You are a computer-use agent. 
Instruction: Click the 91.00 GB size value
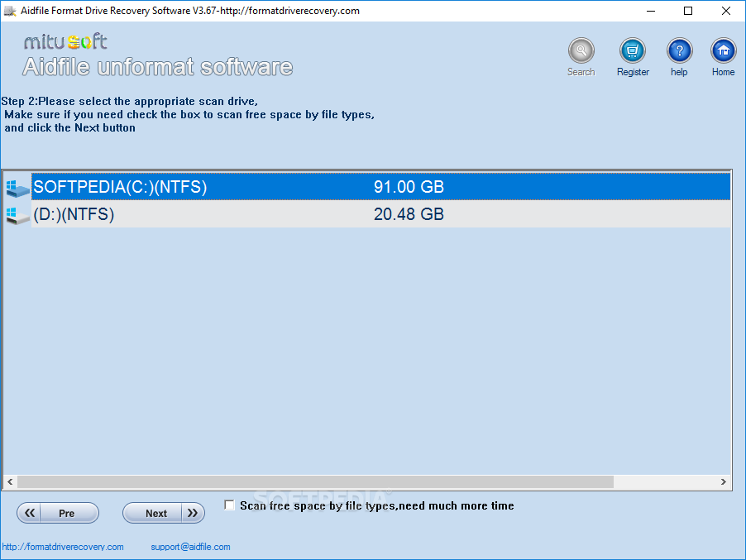[x=409, y=186]
